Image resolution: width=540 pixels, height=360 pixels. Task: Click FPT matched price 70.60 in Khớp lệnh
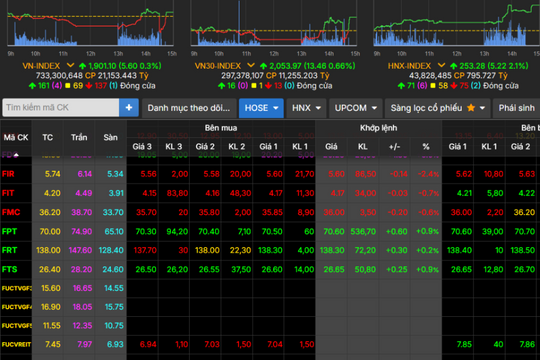(x=334, y=232)
